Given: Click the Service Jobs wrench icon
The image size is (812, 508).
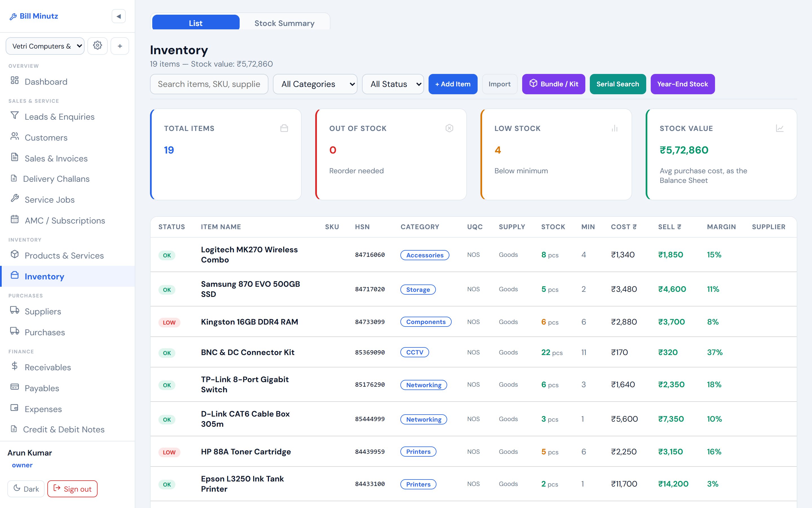Looking at the screenshot, I should click(x=14, y=198).
